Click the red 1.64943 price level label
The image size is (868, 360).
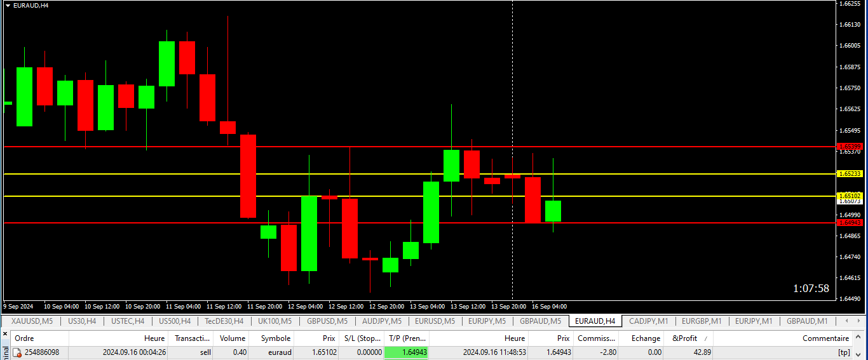849,223
